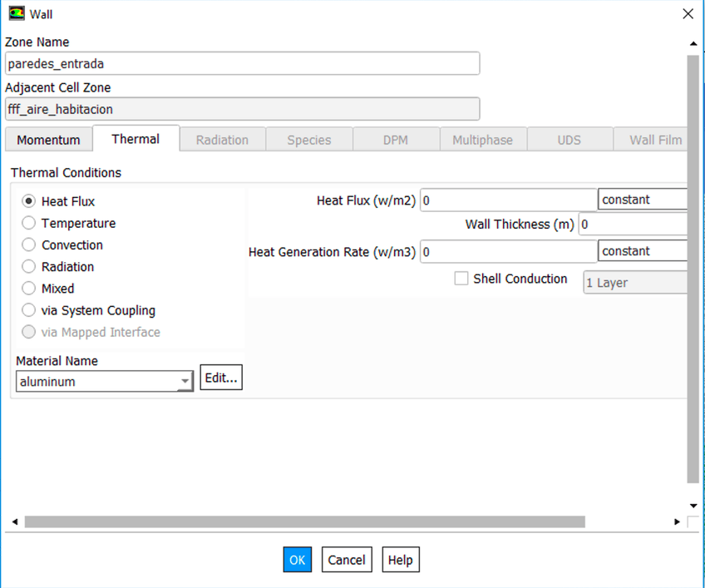Viewport: 705px width, 588px height.
Task: Click the horizontal scrollbar right arrow
Action: [677, 521]
